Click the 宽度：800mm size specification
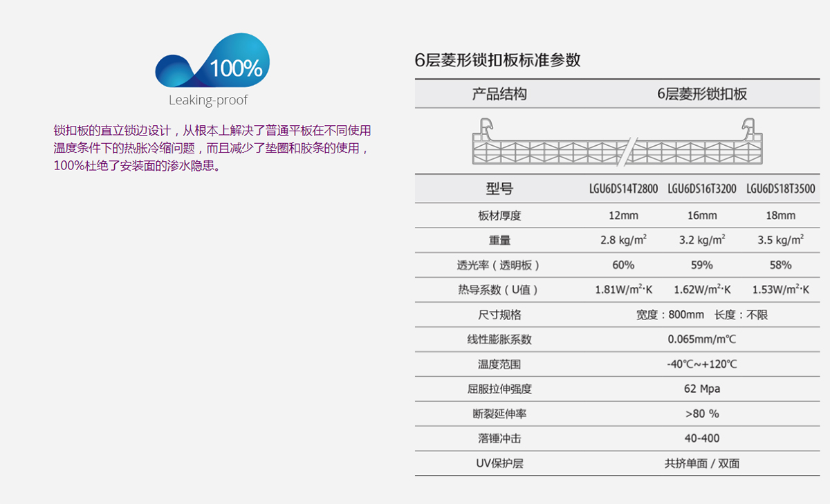This screenshot has width=830, height=504. [670, 315]
